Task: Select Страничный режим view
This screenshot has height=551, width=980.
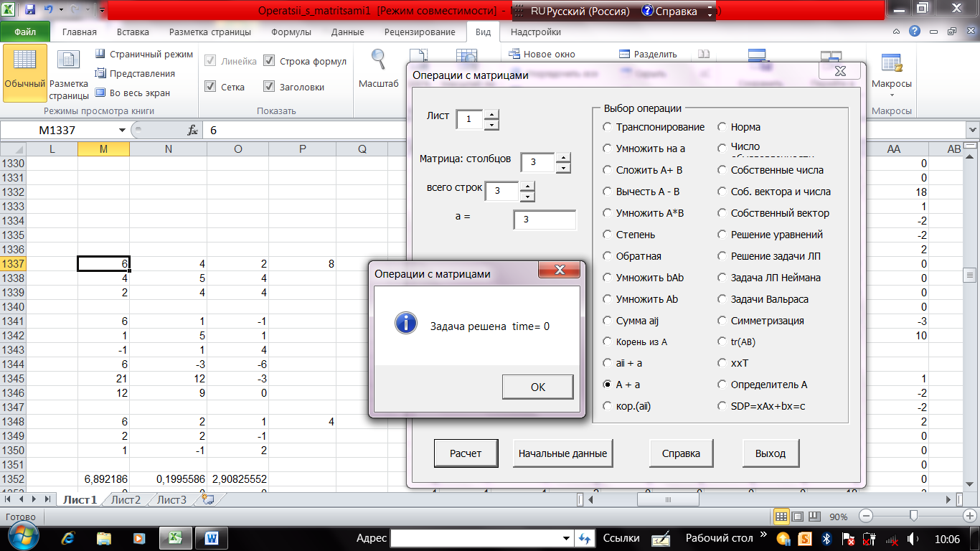Action: pyautogui.click(x=143, y=55)
